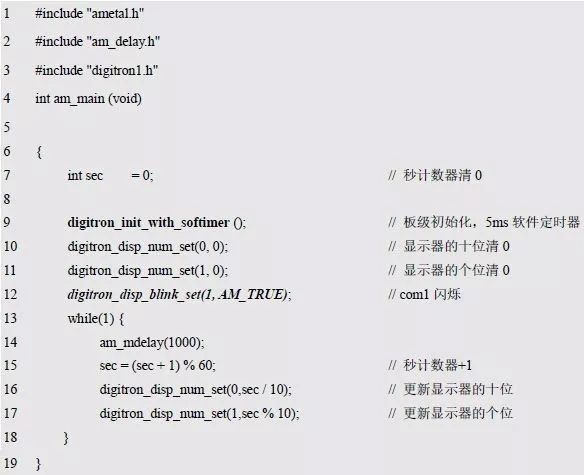Click the com1 comment on line 12

point(424,294)
